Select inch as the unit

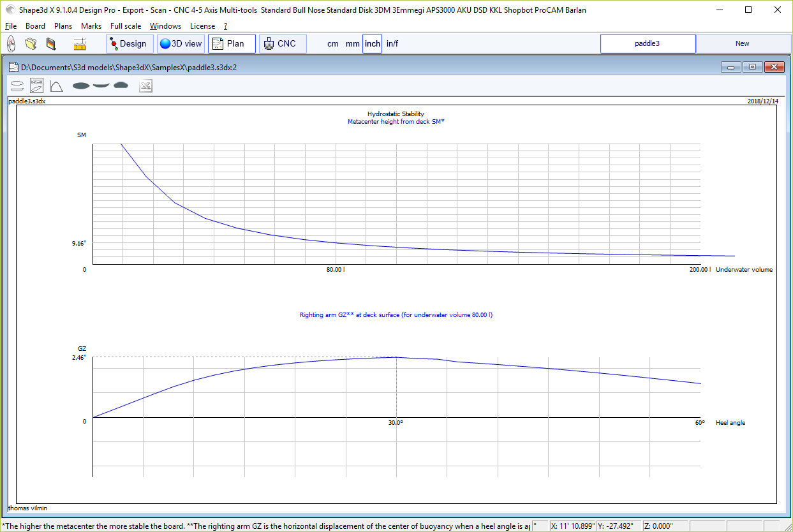(x=372, y=44)
